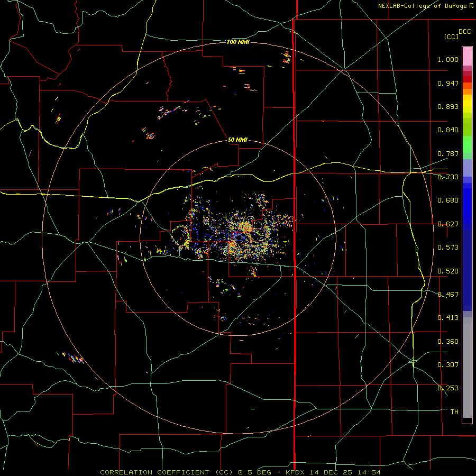Pick the pink segment at the top of the color bar
Image resolution: width=476 pixels, height=476 pixels.
pyautogui.click(x=467, y=56)
